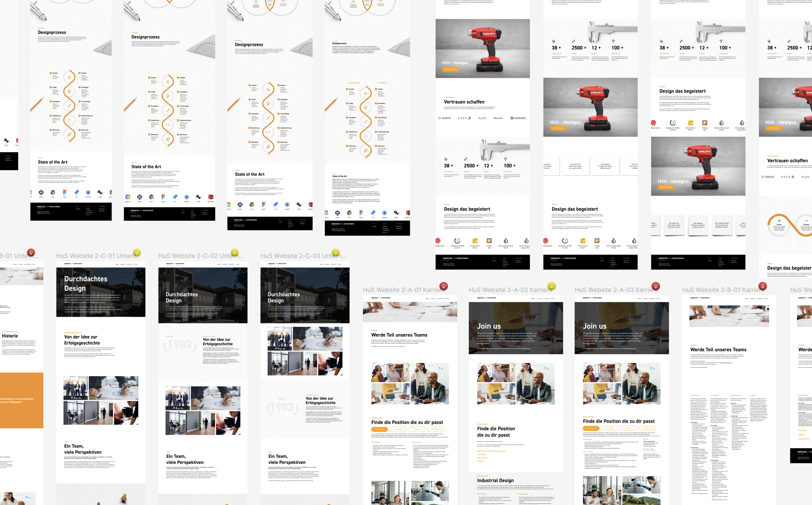Viewport: 812px width, 505px height.
Task: Click Projekte nav link in 2-C-01 frame header
Action: (117, 264)
